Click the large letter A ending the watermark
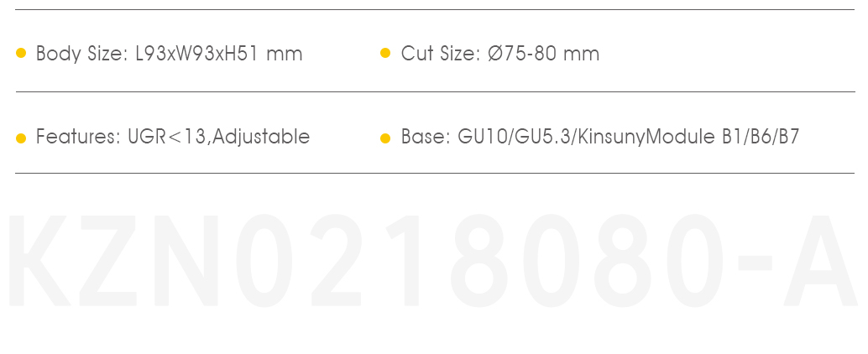Image resolution: width=868 pixels, height=354 pixels. (821, 261)
